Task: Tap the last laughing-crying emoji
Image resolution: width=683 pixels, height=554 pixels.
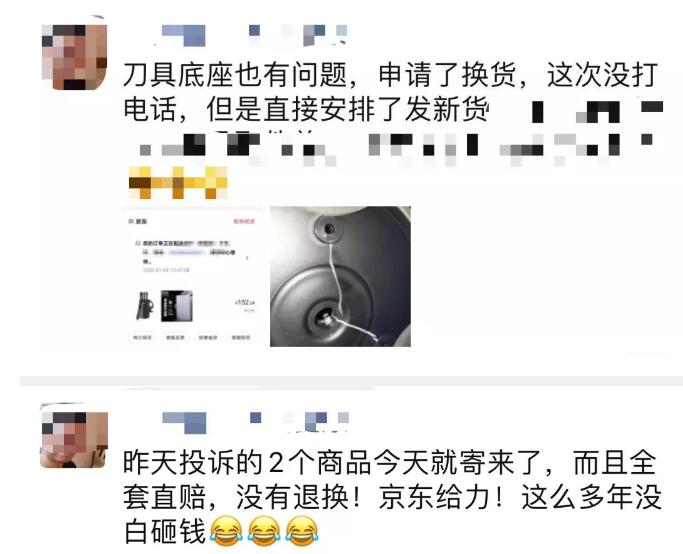Action: (x=302, y=531)
